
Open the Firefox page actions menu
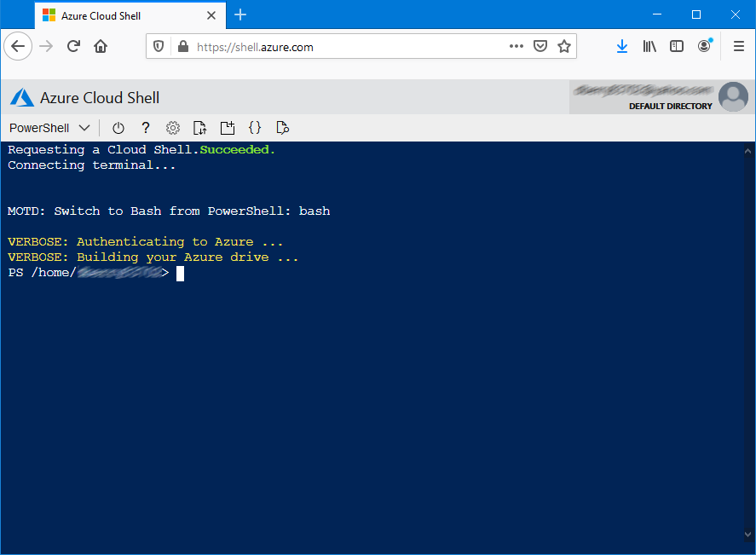516,46
